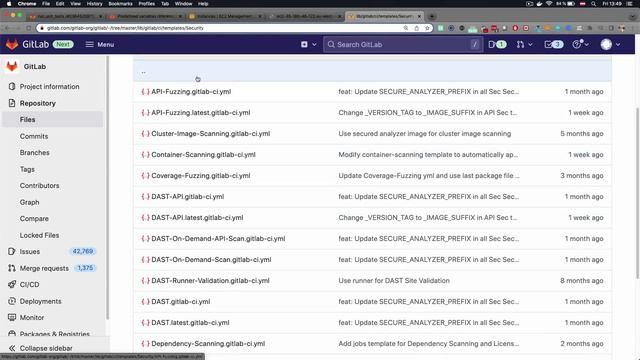Open the Apple menu
The image size is (640, 360).
[9, 4]
